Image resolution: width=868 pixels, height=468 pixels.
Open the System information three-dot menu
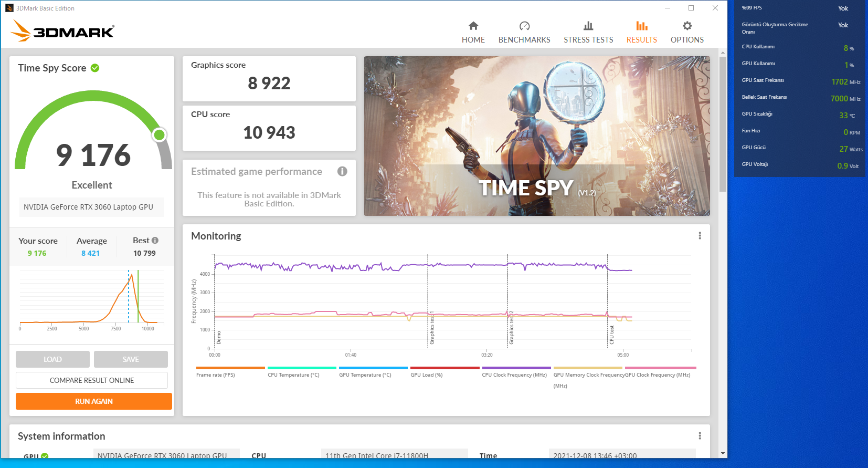(700, 436)
